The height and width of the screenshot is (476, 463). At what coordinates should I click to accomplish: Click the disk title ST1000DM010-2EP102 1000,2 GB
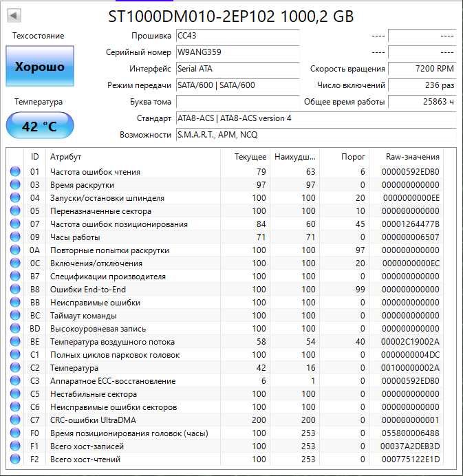[x=230, y=16]
